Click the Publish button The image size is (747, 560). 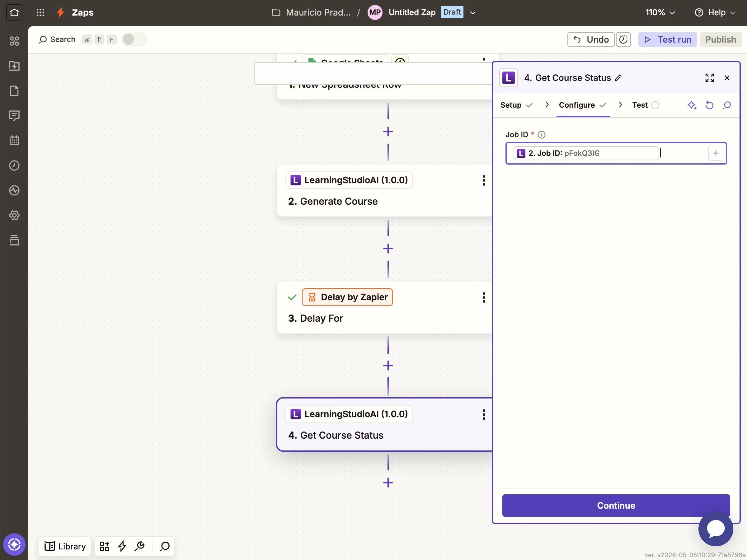pyautogui.click(x=720, y=40)
